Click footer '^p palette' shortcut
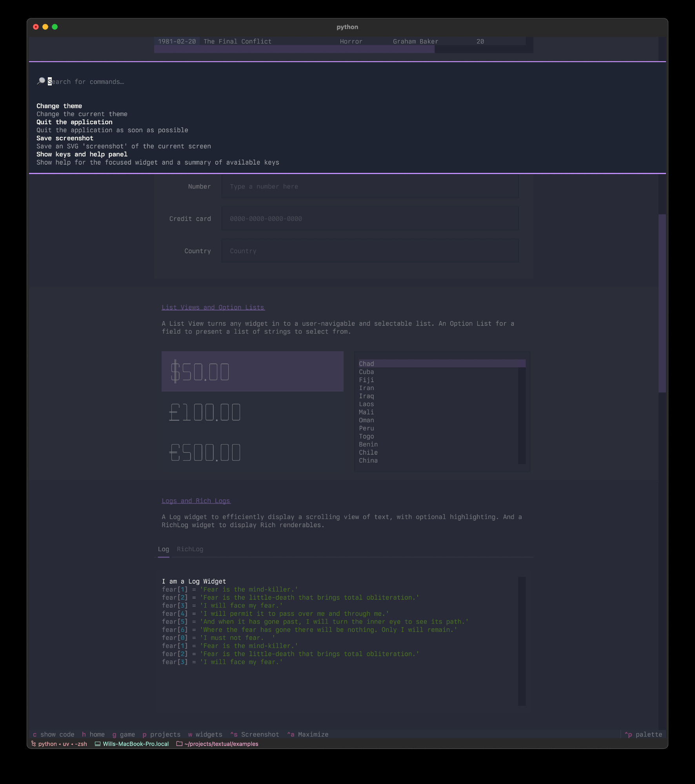 (643, 734)
